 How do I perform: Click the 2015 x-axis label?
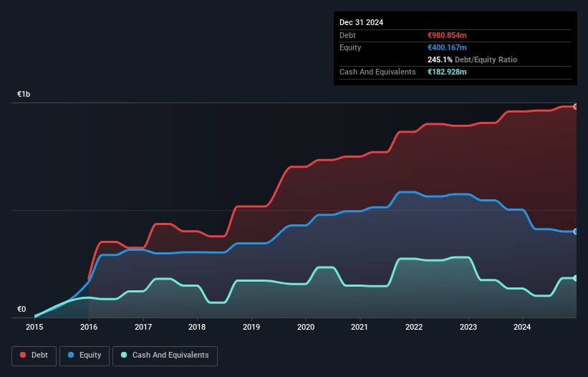pyautogui.click(x=34, y=327)
